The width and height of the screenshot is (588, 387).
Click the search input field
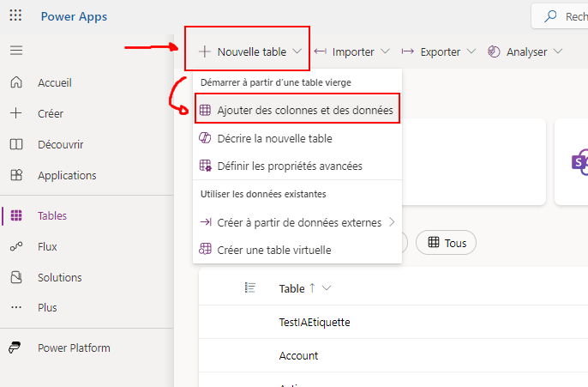561,16
